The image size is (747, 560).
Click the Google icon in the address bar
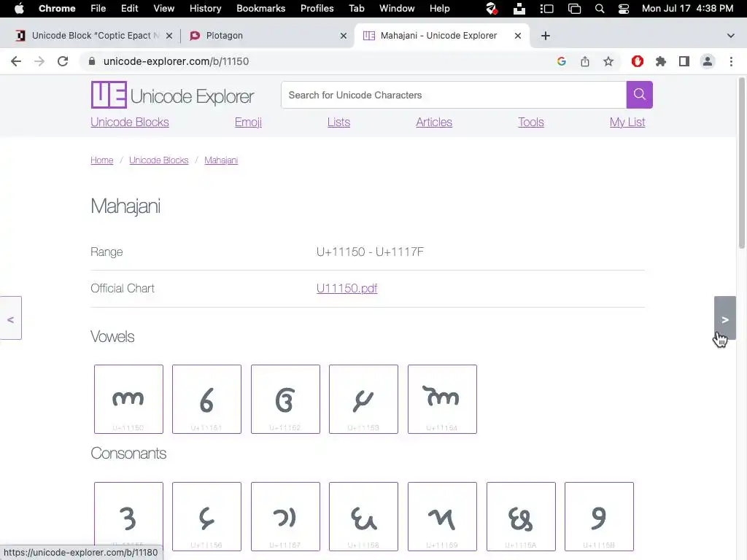(x=562, y=61)
